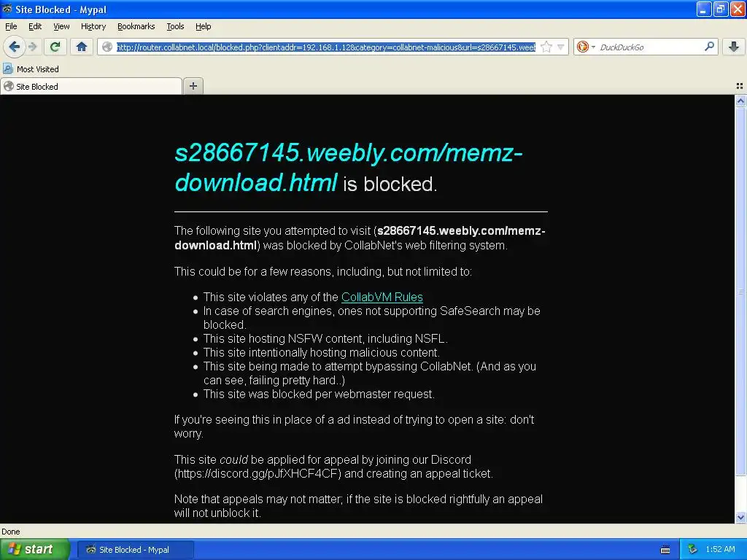Click the site identity globe icon in address bar
This screenshot has height=560, width=747.
[108, 47]
